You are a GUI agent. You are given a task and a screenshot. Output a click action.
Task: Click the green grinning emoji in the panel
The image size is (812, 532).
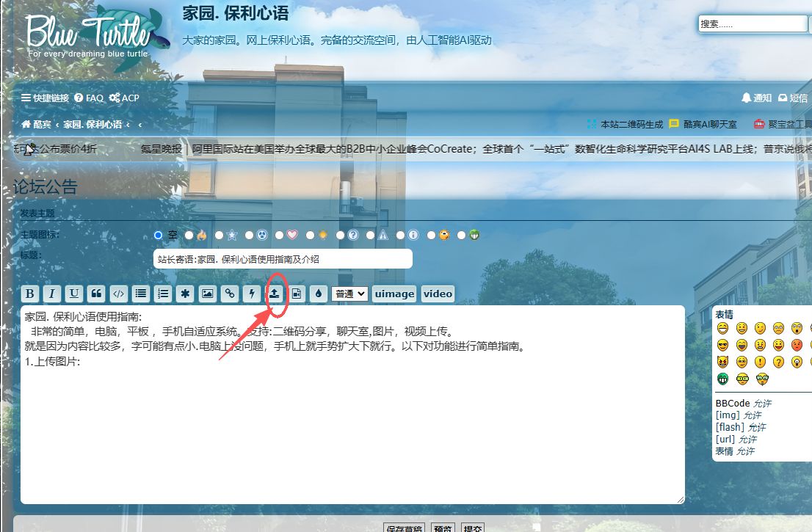coord(723,379)
